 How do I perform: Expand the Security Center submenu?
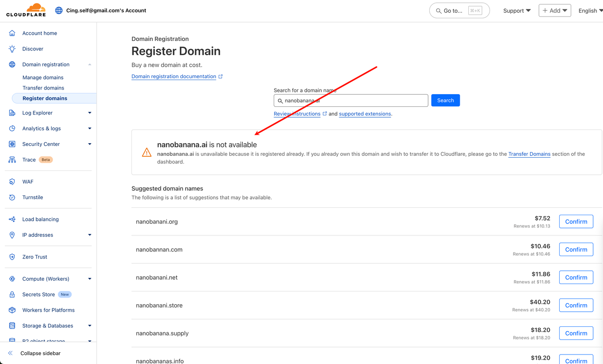[x=90, y=144]
